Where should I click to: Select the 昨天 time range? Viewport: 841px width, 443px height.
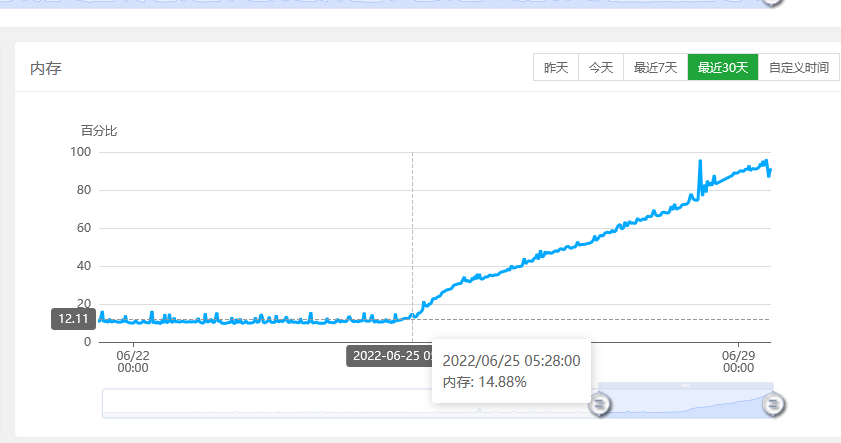pyautogui.click(x=556, y=68)
